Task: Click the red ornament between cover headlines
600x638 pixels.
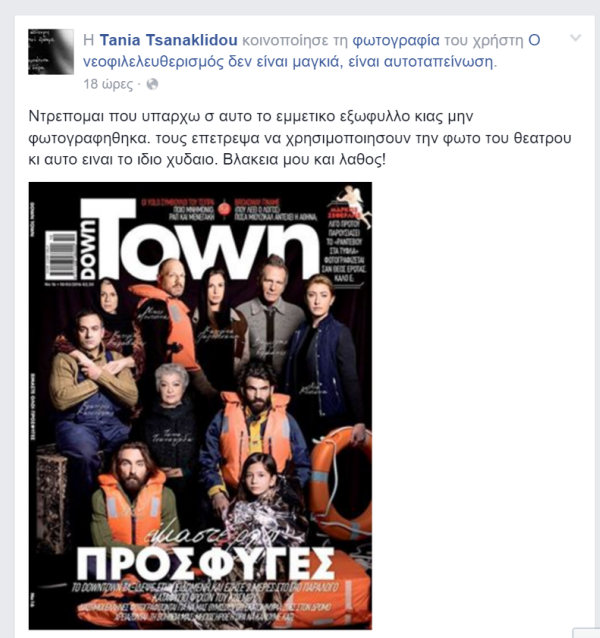Action: click(224, 209)
